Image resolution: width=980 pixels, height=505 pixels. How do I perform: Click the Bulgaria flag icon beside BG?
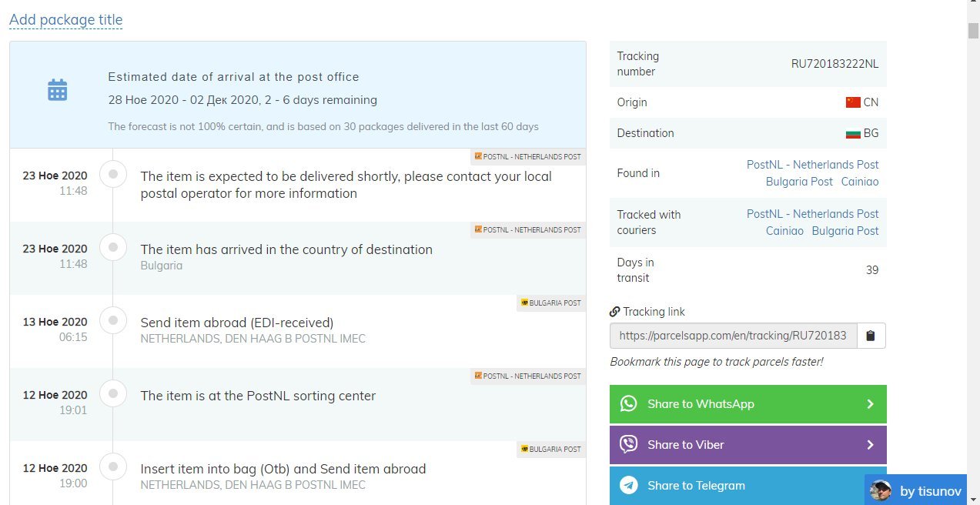click(x=852, y=133)
